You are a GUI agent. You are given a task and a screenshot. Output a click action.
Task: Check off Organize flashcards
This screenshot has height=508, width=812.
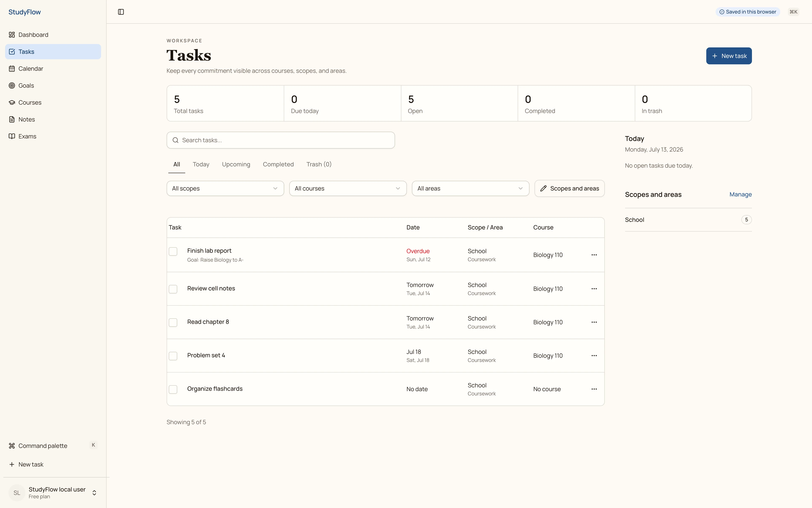click(173, 389)
